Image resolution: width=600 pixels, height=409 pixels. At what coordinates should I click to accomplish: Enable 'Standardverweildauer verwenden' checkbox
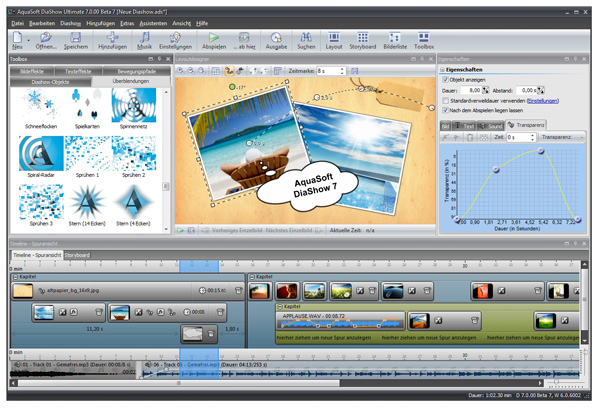pos(445,101)
